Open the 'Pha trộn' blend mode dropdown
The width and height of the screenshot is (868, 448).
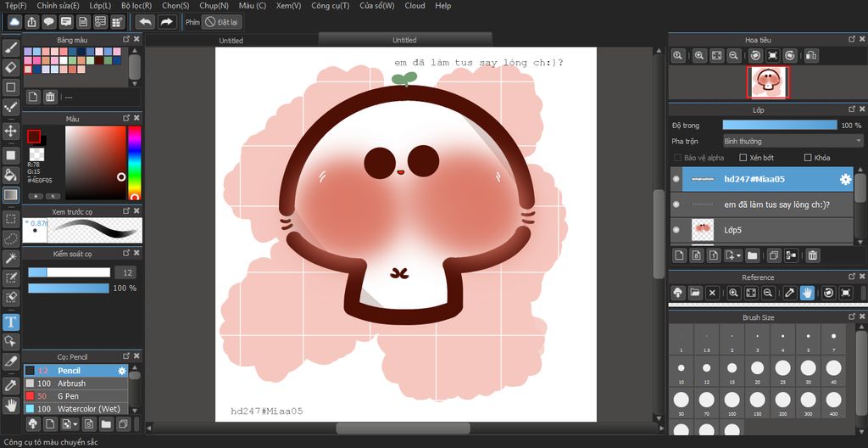pyautogui.click(x=793, y=142)
